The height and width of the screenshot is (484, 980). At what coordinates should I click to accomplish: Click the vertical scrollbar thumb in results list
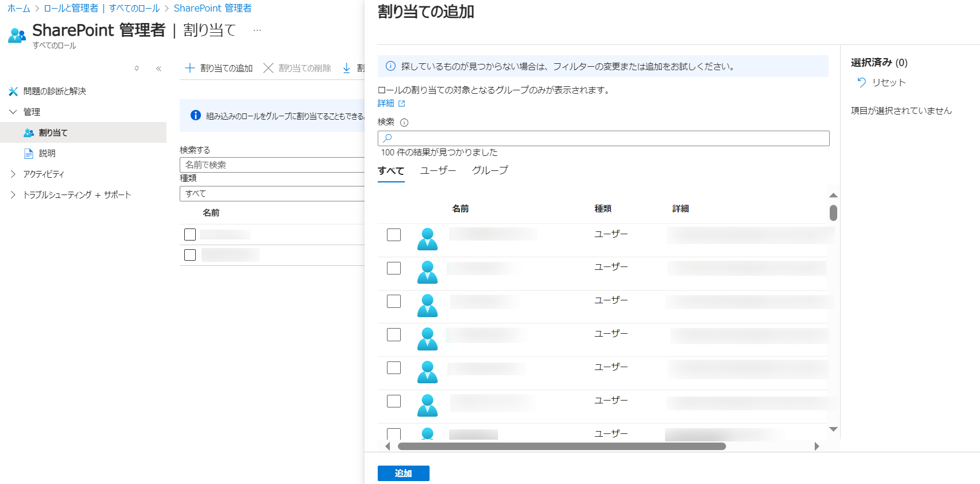833,213
